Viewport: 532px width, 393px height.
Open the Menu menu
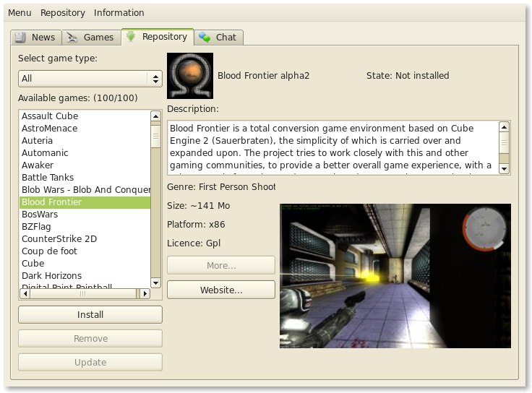(x=20, y=12)
